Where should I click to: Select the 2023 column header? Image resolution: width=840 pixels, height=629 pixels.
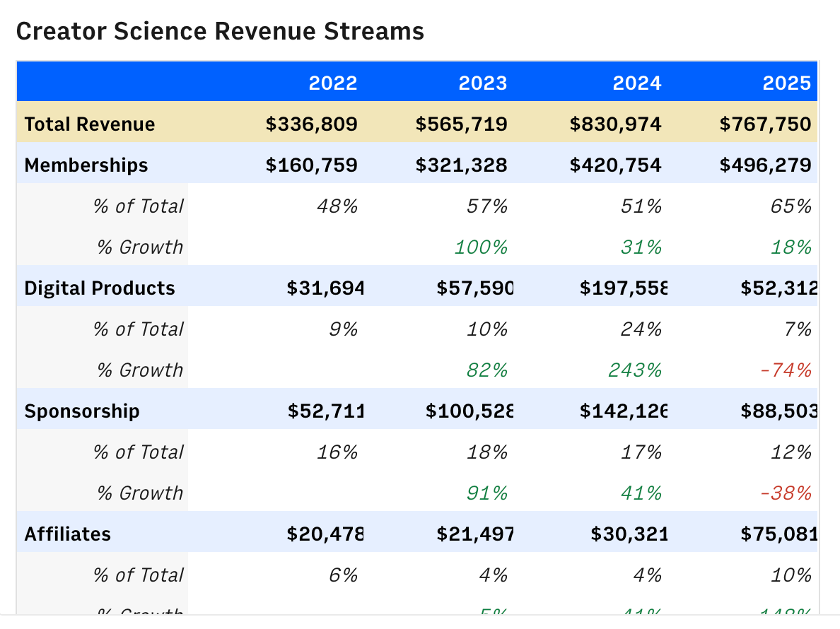pos(483,83)
